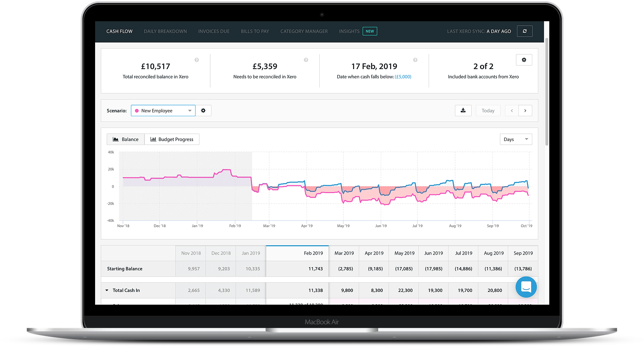Click the download export icon
This screenshot has height=346, width=644.
(x=463, y=111)
